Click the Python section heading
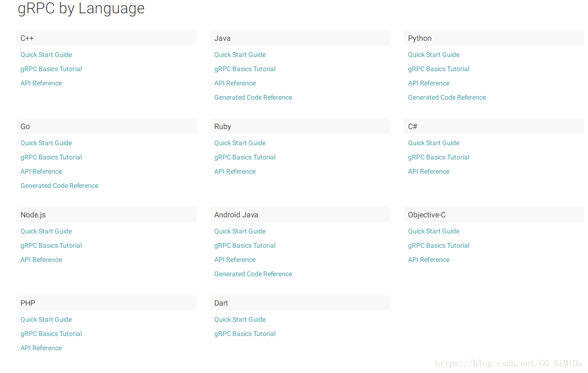This screenshot has width=588, height=373. 494,38
